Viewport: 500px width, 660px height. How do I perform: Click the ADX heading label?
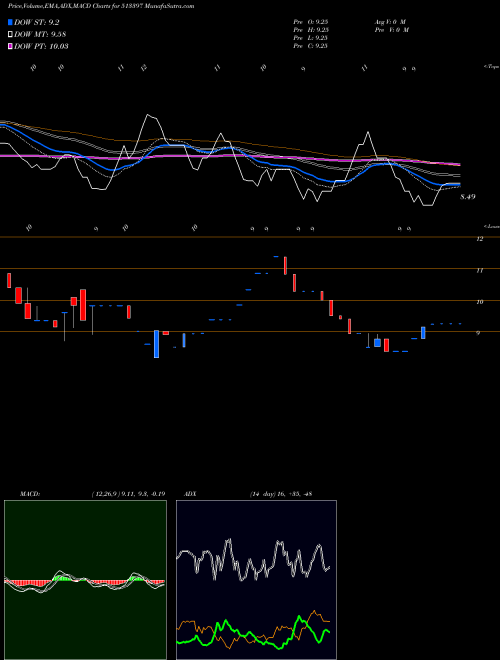(x=190, y=494)
